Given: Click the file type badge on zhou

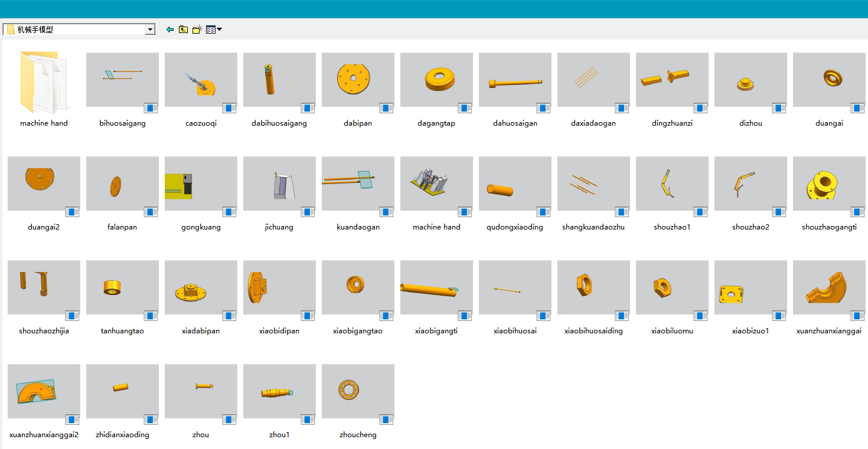Looking at the screenshot, I should click(229, 419).
